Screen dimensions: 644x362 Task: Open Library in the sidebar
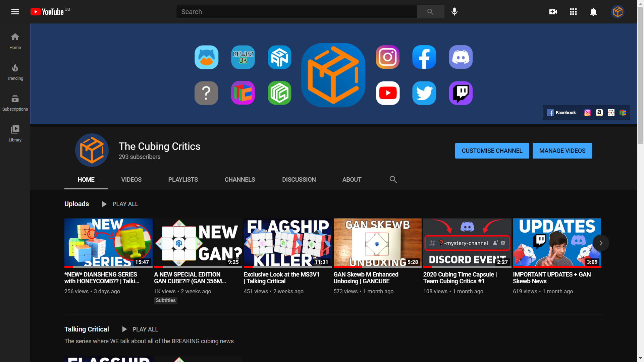[15, 134]
